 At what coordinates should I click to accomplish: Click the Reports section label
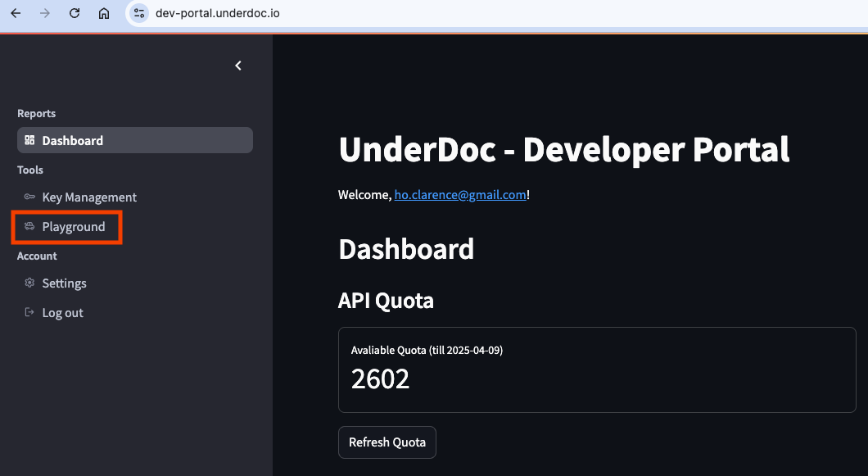pos(37,114)
